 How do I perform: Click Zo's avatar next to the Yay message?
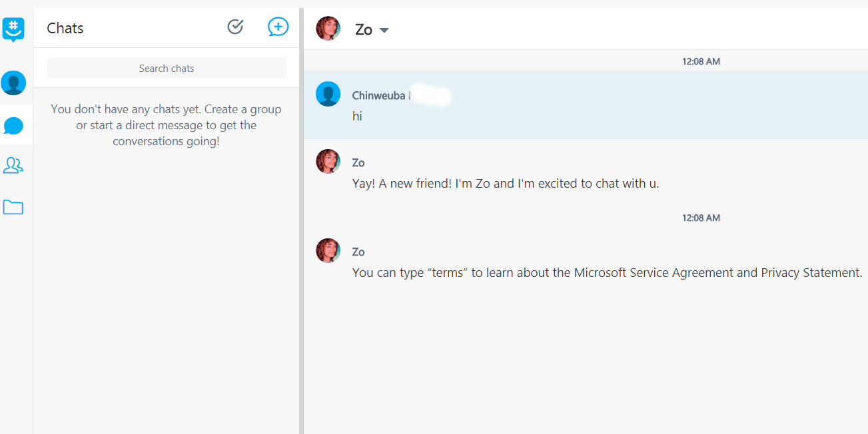328,161
